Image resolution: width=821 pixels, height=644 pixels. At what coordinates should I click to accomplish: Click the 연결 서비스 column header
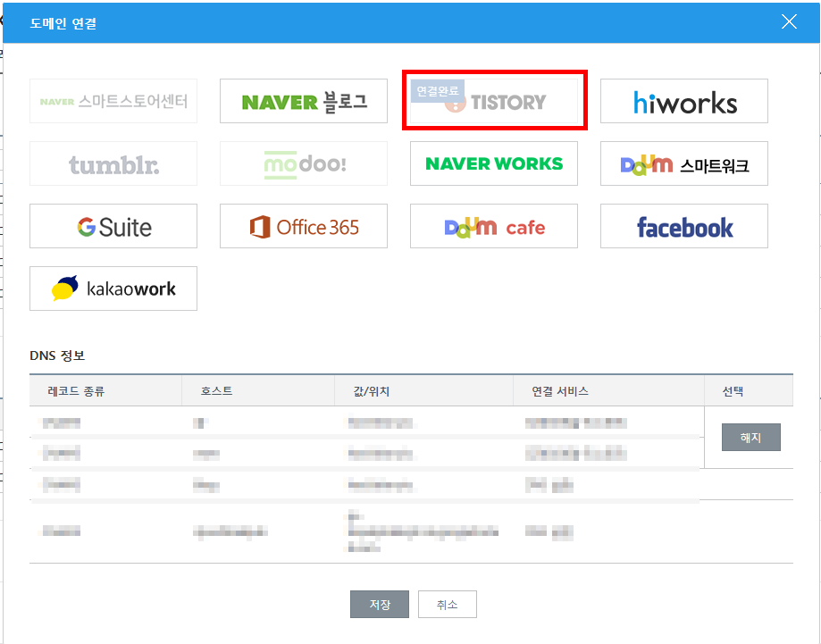[x=609, y=390]
